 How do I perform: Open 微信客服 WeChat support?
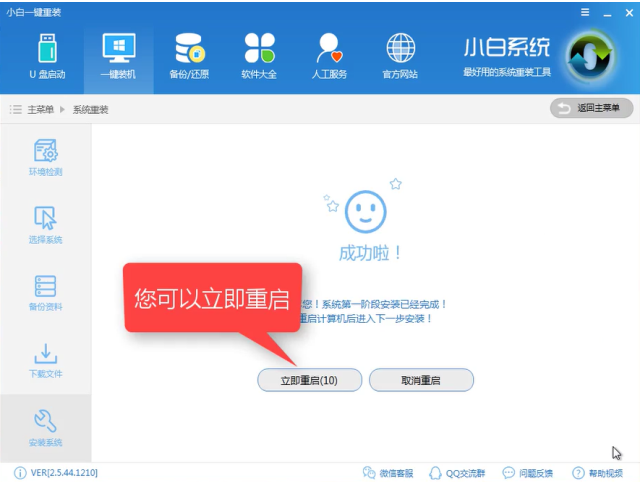coord(388,473)
